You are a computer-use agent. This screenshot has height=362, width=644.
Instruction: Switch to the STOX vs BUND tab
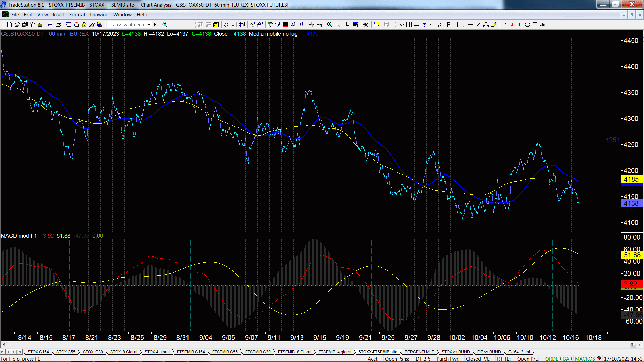coord(455,352)
